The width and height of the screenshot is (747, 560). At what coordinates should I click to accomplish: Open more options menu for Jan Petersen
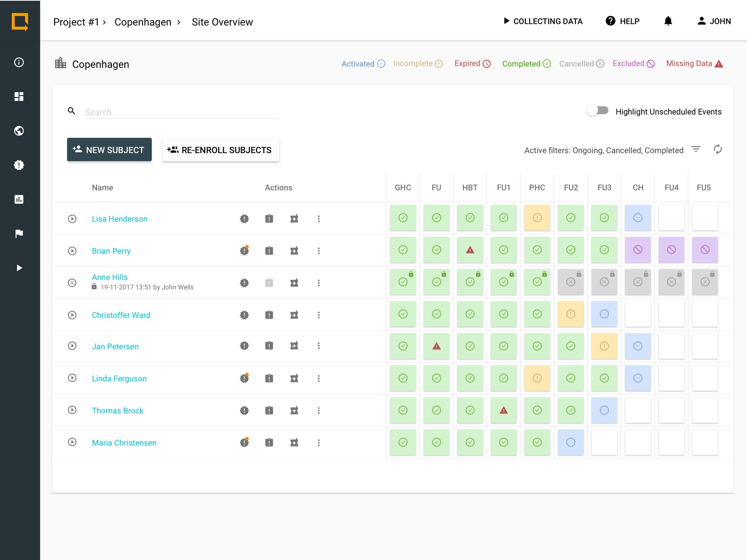point(319,346)
